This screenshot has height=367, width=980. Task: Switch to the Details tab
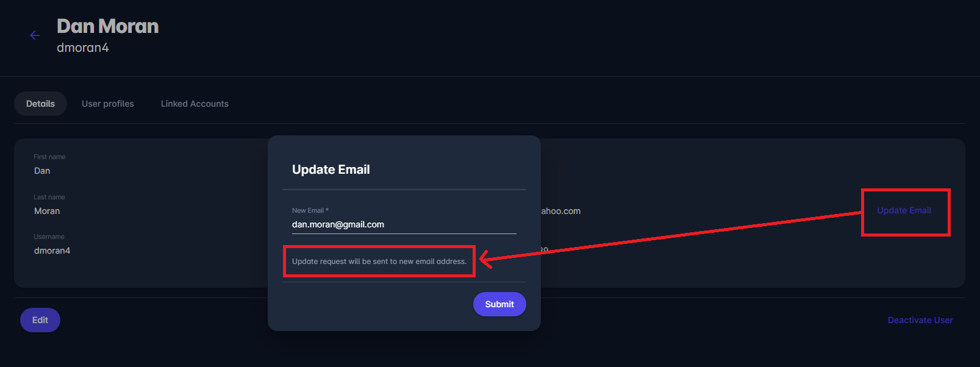(x=40, y=104)
